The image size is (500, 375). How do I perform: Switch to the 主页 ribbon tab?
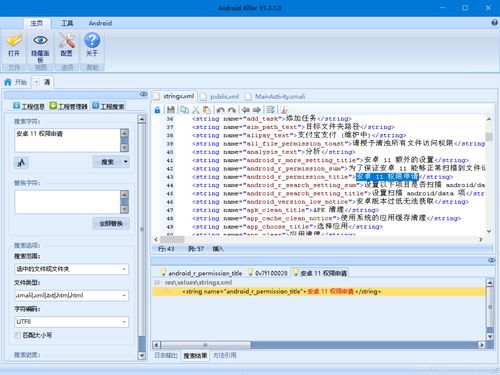[x=37, y=23]
